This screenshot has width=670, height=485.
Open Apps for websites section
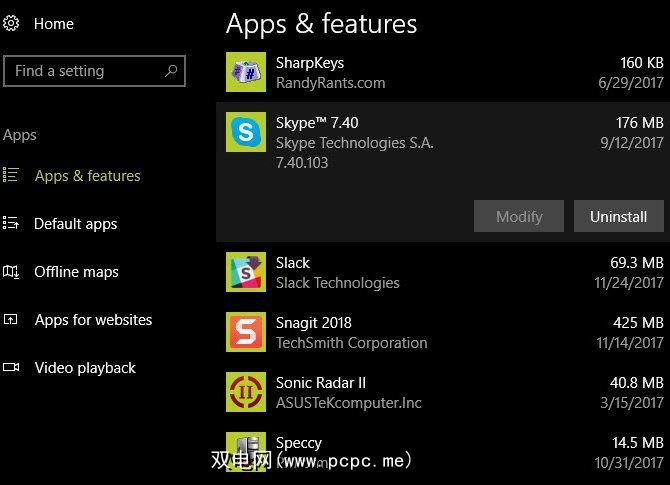click(x=94, y=320)
